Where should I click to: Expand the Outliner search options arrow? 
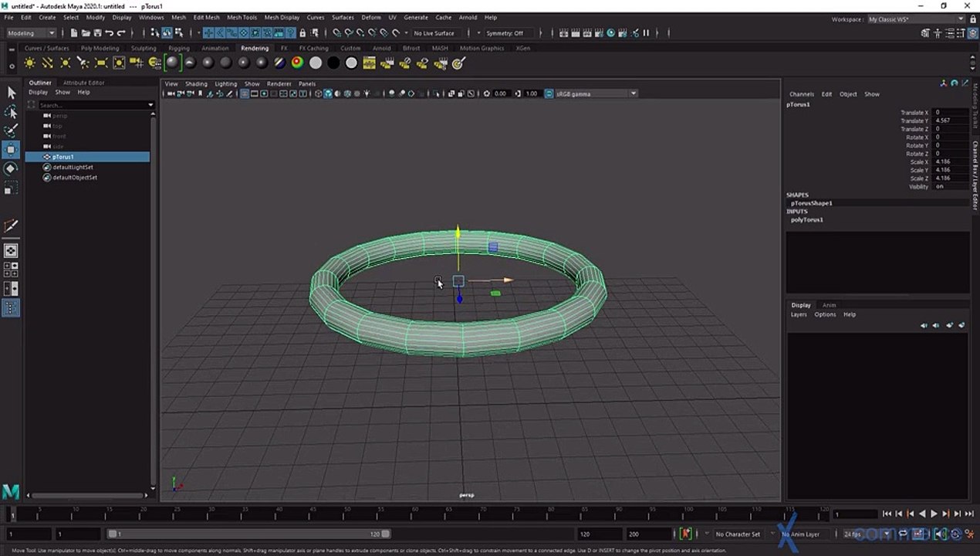[150, 105]
